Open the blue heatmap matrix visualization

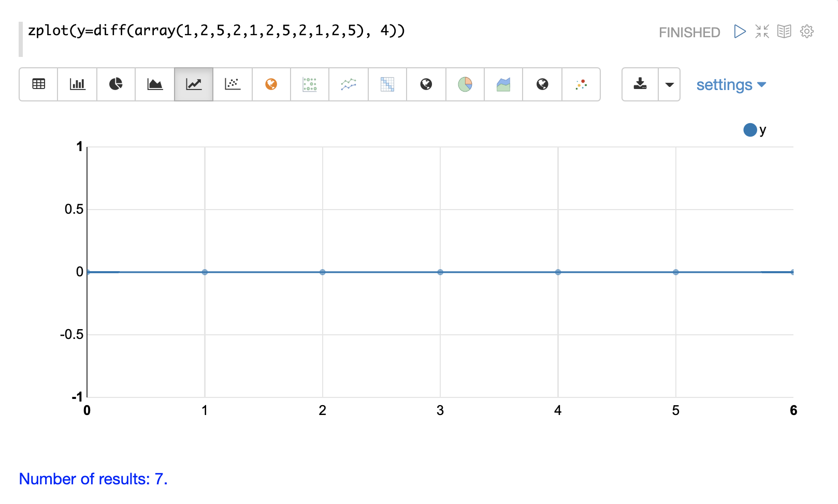pos(387,84)
